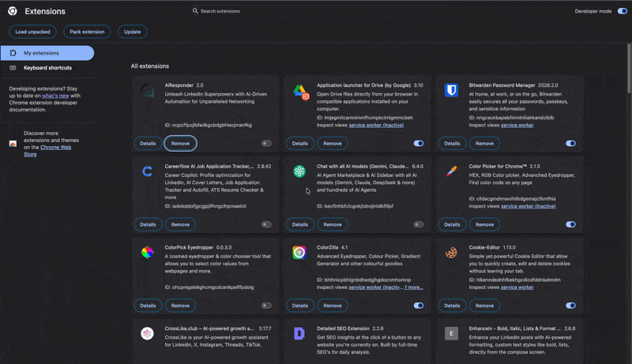This screenshot has width=632, height=364.
Task: Click the Search extensions field
Action: 318,11
